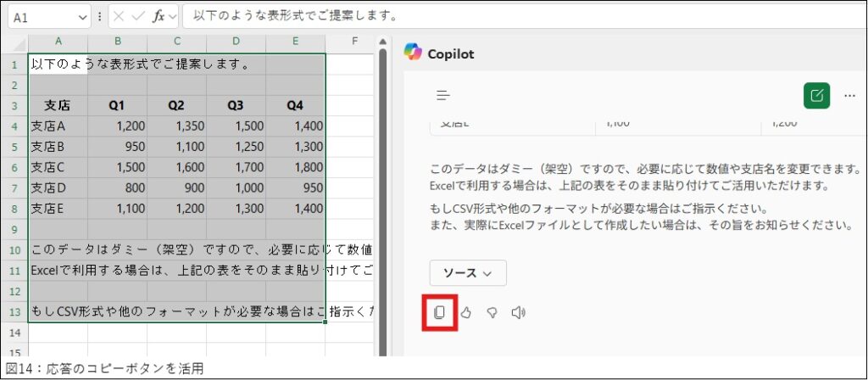Expand the dropdown chevron beside fx
The image size is (868, 381).
[173, 16]
